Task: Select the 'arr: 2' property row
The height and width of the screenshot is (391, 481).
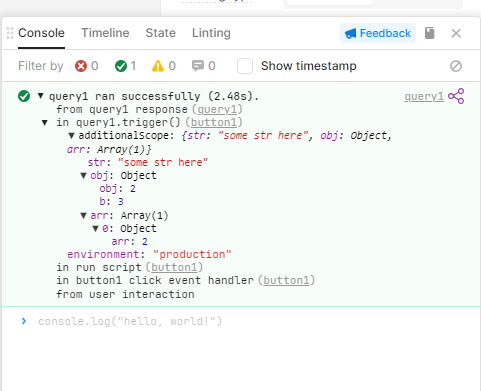Action: pos(130,242)
